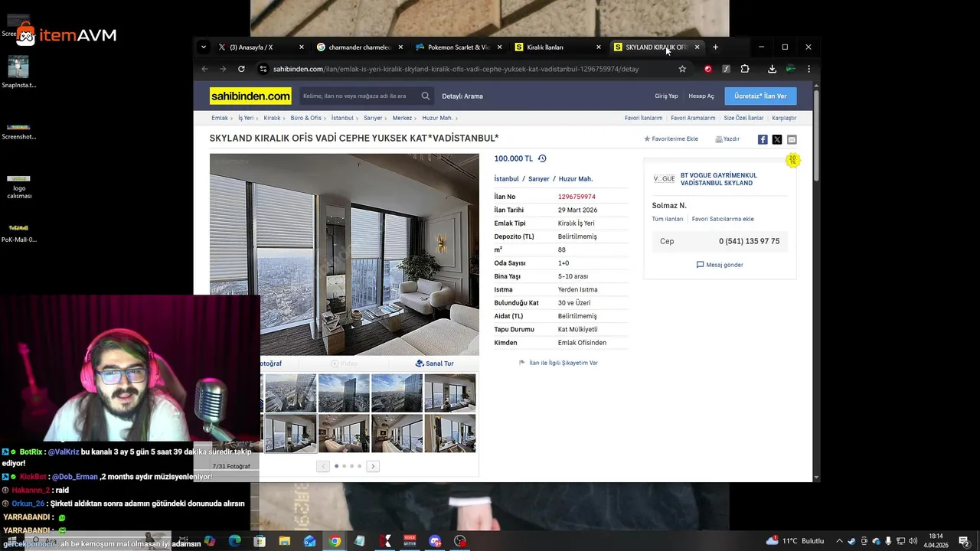This screenshot has width=980, height=551.
Task: Open the Chrome extensions puzzle icon
Action: coord(745,69)
